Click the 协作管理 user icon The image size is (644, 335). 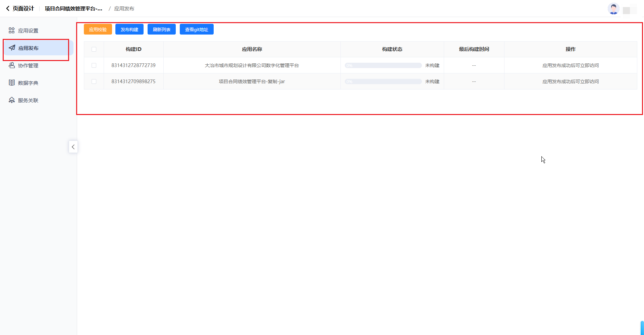(x=12, y=65)
